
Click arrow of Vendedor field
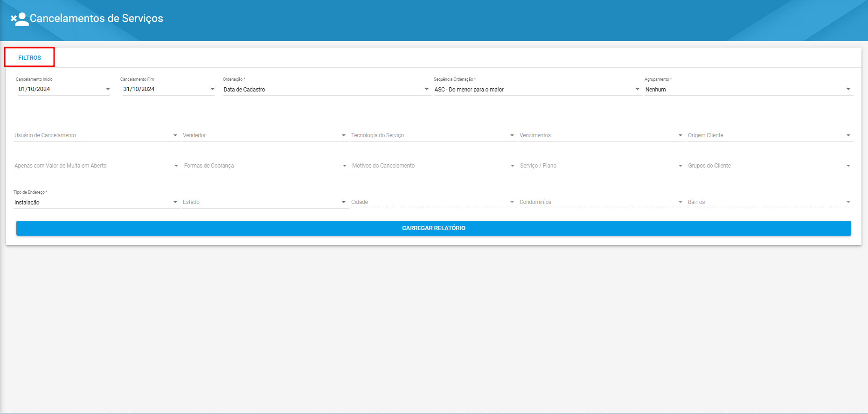[x=344, y=135]
